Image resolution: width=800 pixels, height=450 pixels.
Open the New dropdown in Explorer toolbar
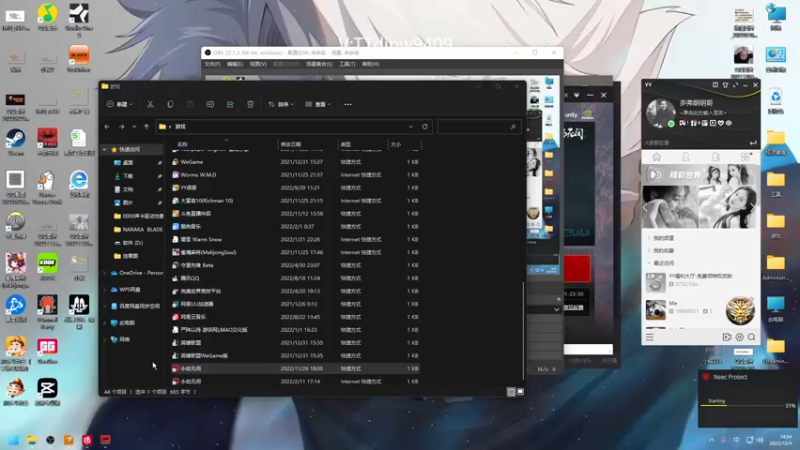pos(119,104)
